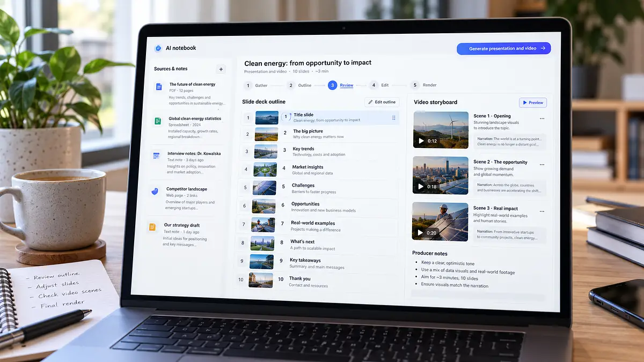
Task: Select Market insights slide thumbnail
Action: [x=265, y=169]
